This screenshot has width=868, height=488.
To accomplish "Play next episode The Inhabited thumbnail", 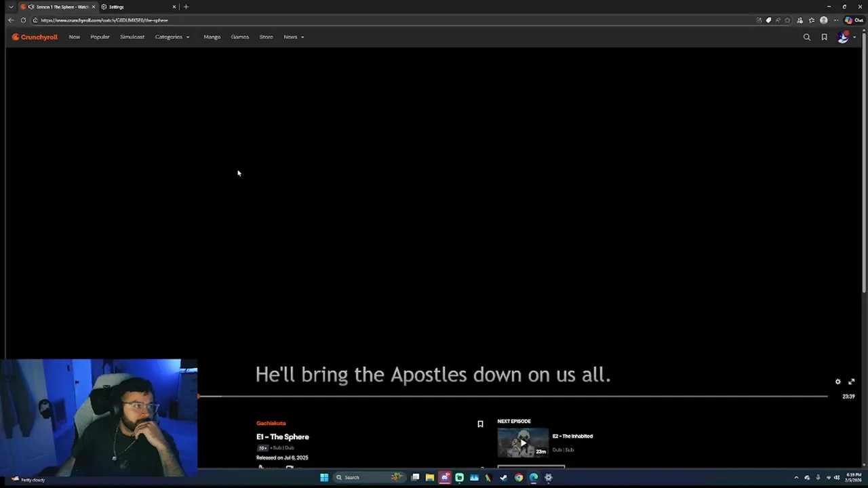I will pos(523,443).
